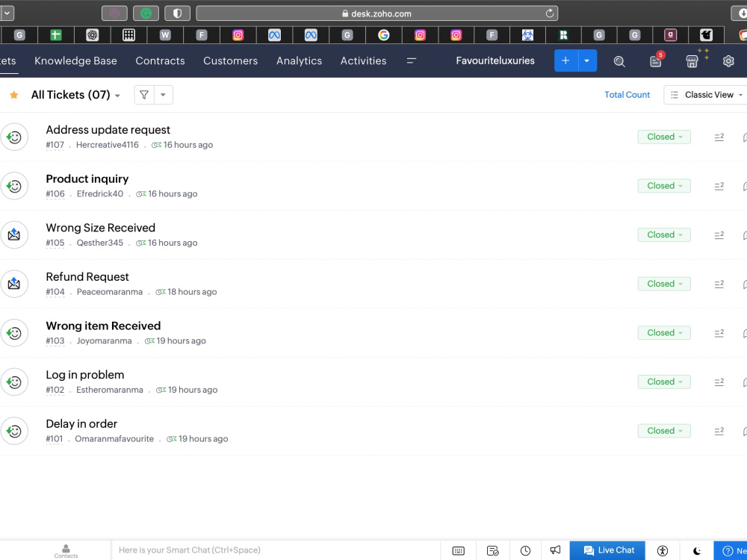This screenshot has height=560, width=747.
Task: Click the keyboard shortcuts icon in bottom bar
Action: (x=459, y=551)
